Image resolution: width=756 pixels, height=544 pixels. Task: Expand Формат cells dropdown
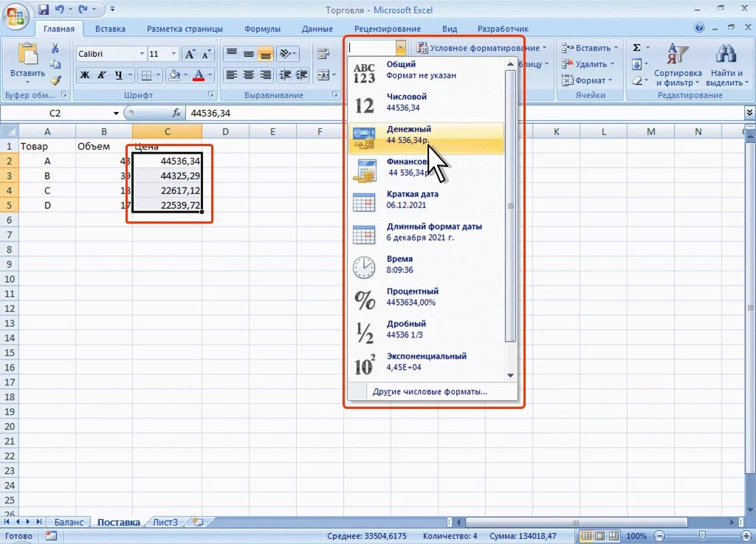pyautogui.click(x=610, y=80)
